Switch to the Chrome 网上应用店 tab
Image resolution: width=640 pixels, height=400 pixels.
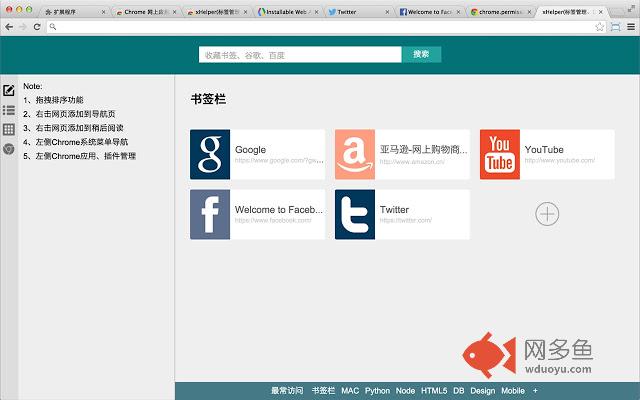pyautogui.click(x=143, y=12)
